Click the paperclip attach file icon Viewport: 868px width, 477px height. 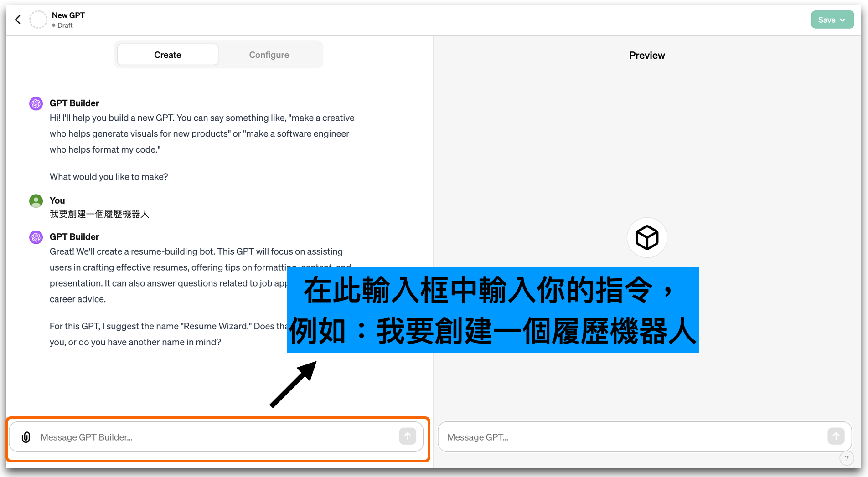(26, 437)
